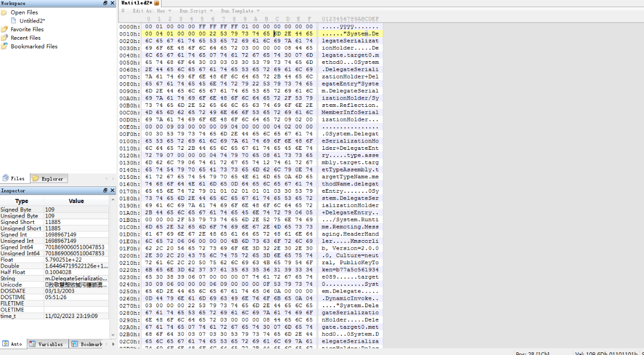Select the Unicode row
This screenshot has width=644, height=355.
pyautogui.click(x=55, y=285)
